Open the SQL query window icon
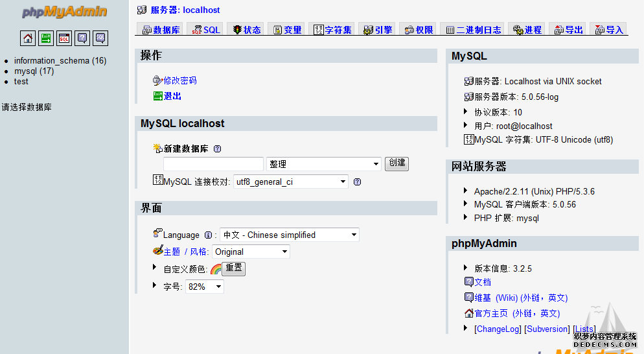Image resolution: width=644 pixels, height=354 pixels. pos(64,38)
